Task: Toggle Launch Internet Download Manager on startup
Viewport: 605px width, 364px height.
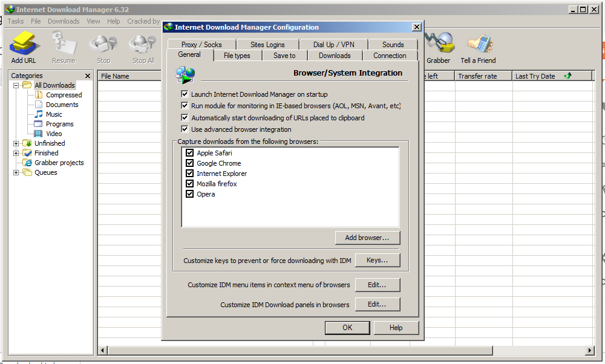Action: [185, 94]
